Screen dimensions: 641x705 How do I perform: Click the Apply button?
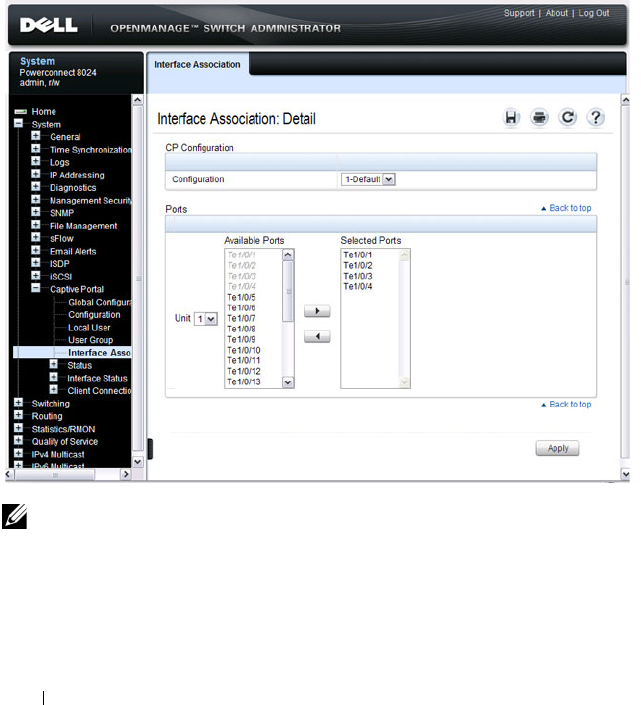tap(557, 448)
